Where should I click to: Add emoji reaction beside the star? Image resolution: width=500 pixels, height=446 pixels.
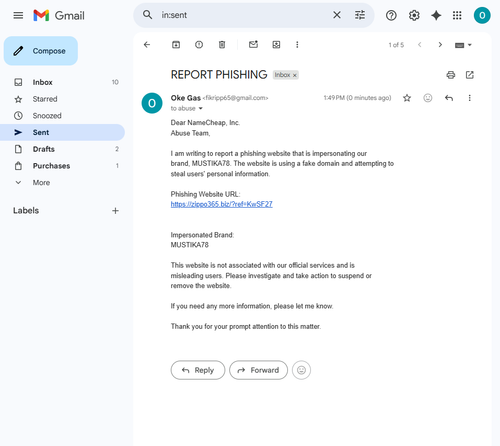[428, 98]
